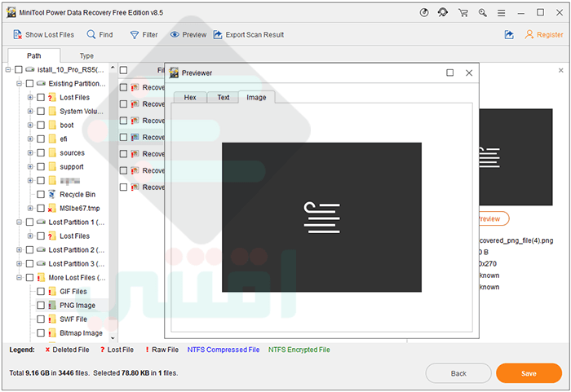Tick the support folder checkbox

[x=41, y=167]
